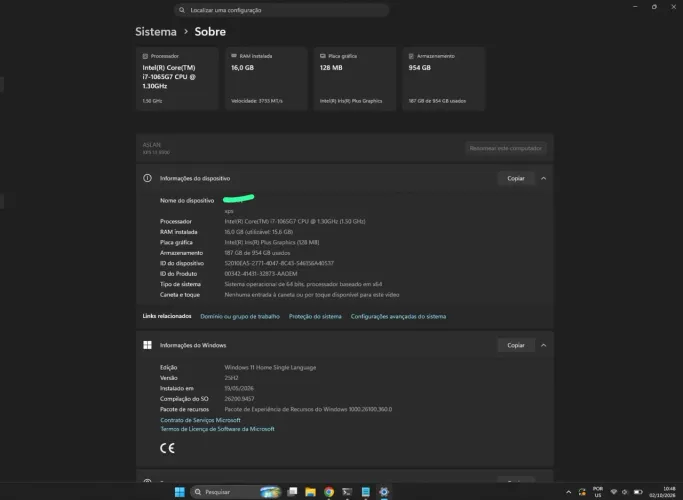683x500 pixels.
Task: Select the 'ID do Produto' value text
Action: tap(260, 274)
